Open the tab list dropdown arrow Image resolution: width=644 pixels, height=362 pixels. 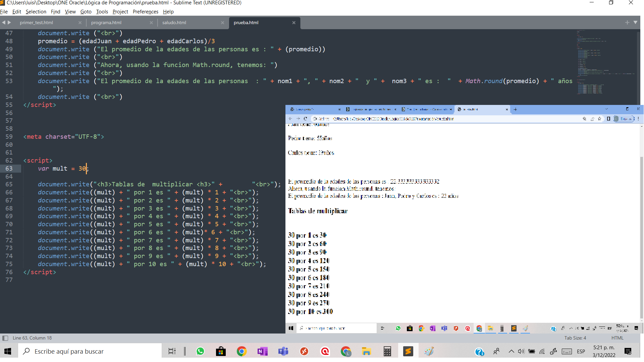pyautogui.click(x=635, y=22)
